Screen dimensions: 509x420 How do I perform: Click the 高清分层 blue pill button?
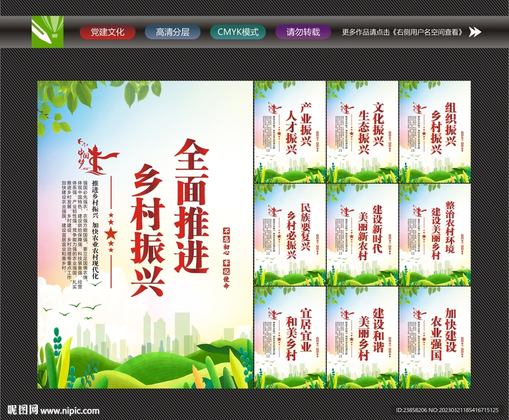(x=172, y=32)
